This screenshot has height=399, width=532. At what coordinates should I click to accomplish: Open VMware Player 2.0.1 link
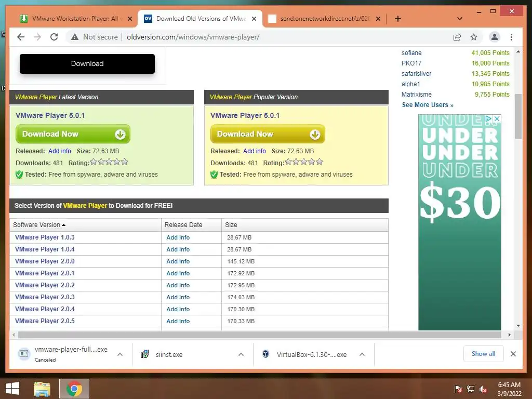[x=45, y=273]
